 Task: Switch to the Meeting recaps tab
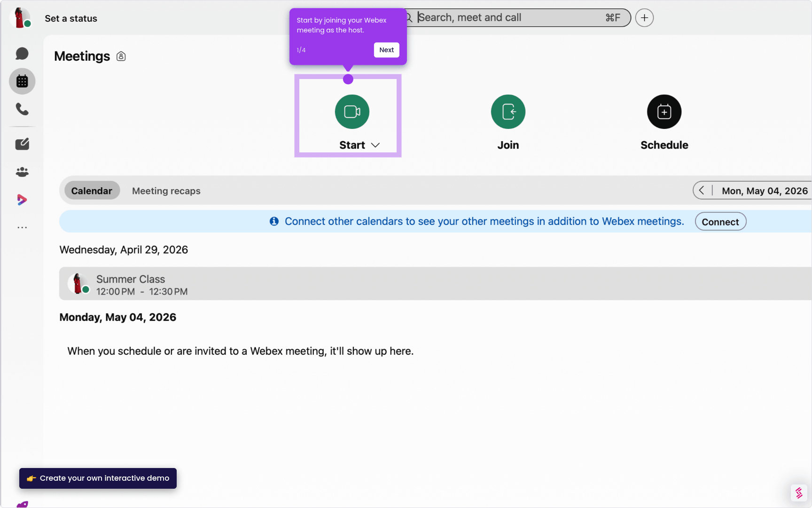166,191
